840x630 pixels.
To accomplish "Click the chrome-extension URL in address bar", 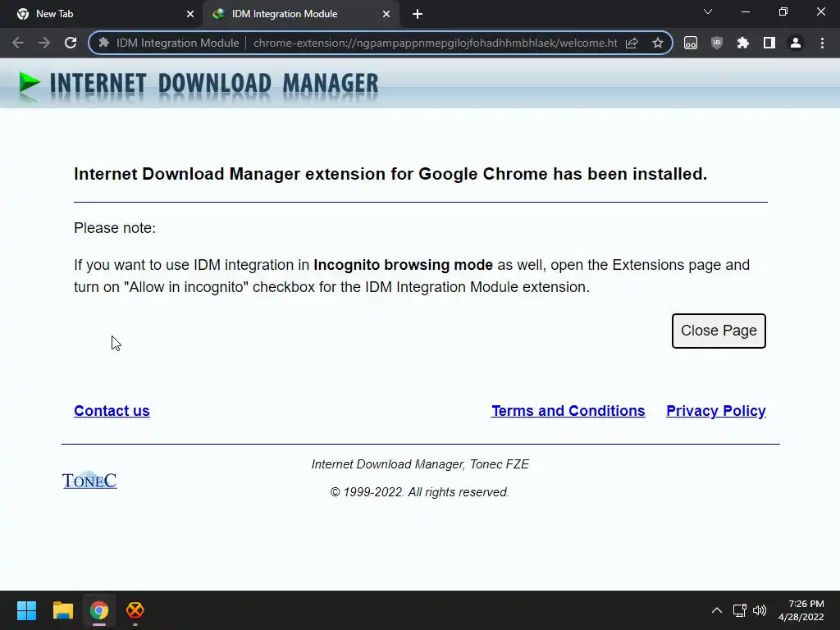I will (x=435, y=43).
